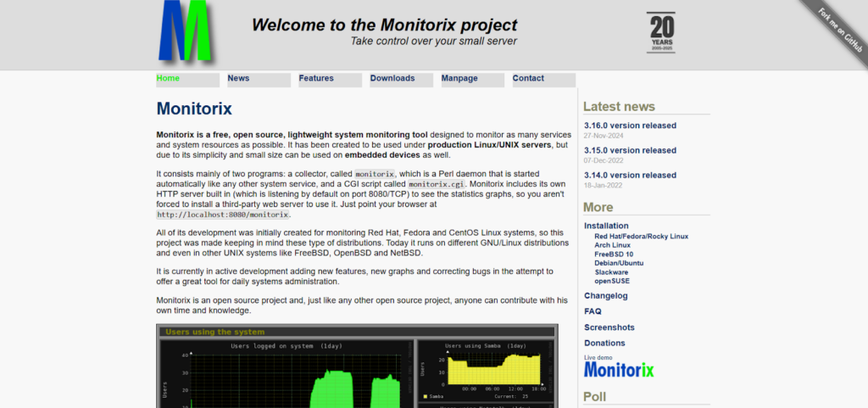The height and width of the screenshot is (408, 868).
Task: Open the Contact tab
Action: tap(544, 80)
